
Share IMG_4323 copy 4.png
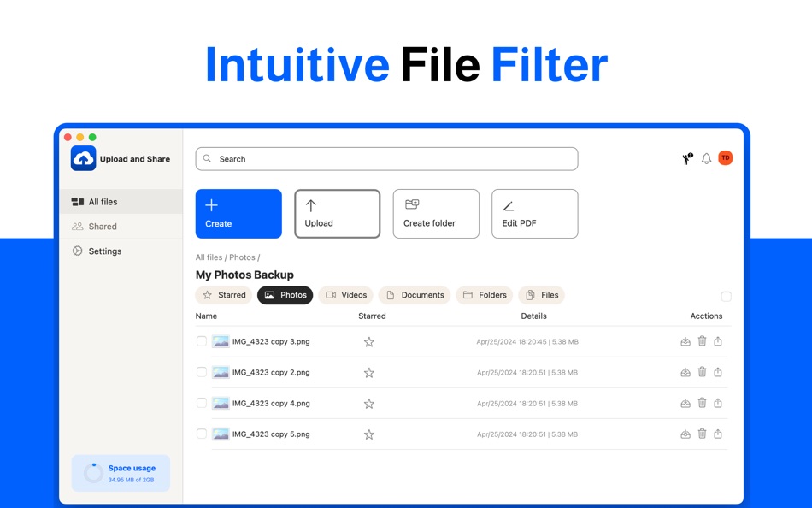tap(718, 403)
